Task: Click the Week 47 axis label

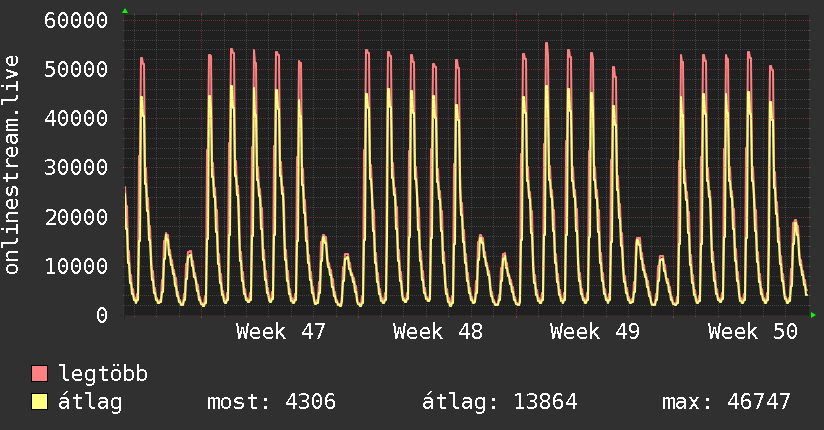Action: (x=281, y=332)
